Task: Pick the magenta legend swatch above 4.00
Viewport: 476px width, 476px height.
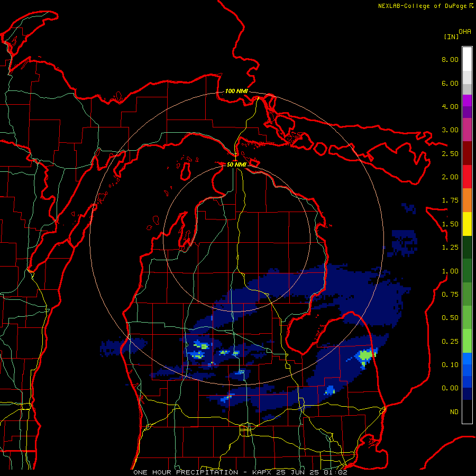Action: tap(467, 100)
